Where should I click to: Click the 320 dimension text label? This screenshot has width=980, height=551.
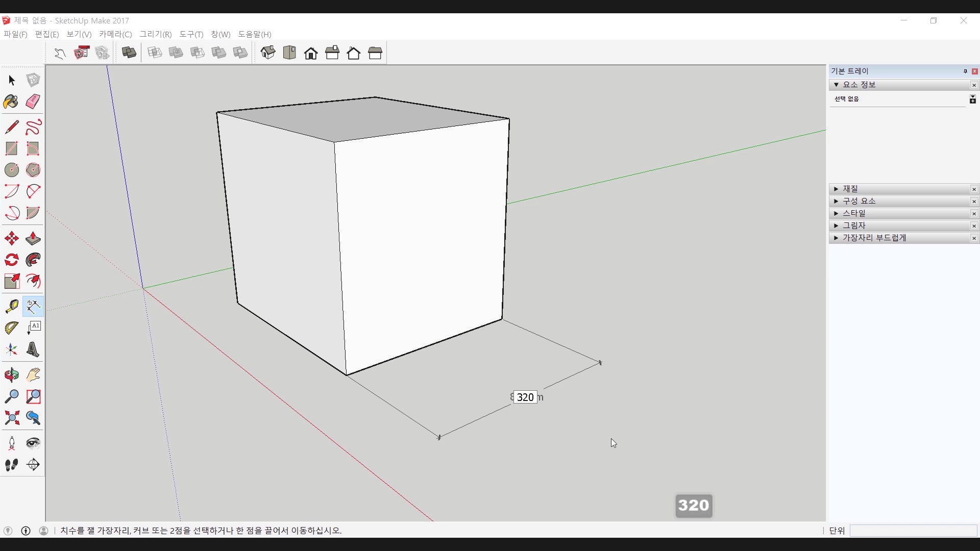tap(525, 397)
